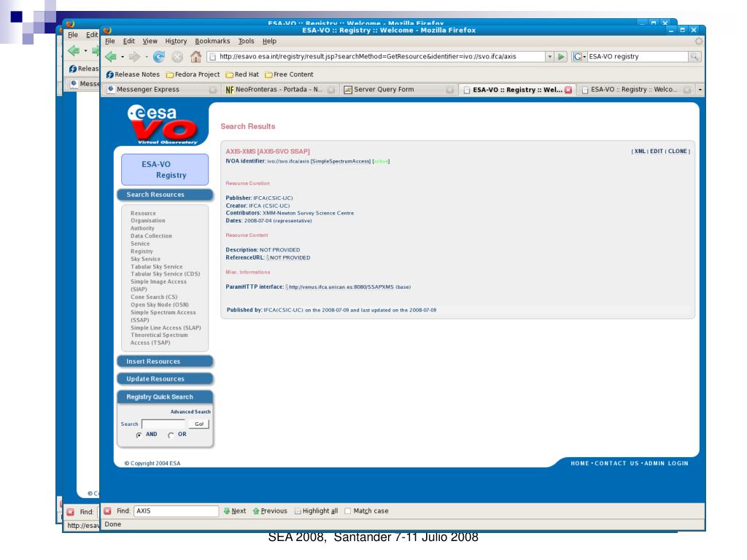Screen dimensions: 747x560
Task: Click the Firefox activity throbber icon
Action: [698, 42]
